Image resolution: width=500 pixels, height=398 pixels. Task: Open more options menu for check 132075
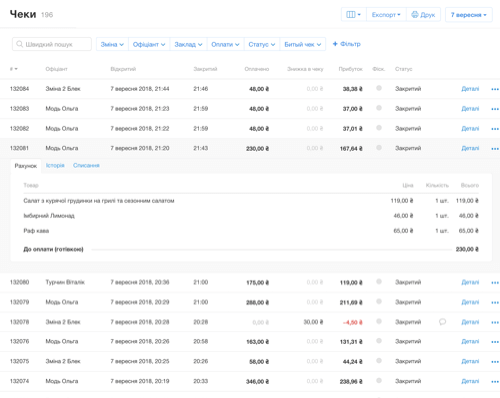pyautogui.click(x=495, y=362)
